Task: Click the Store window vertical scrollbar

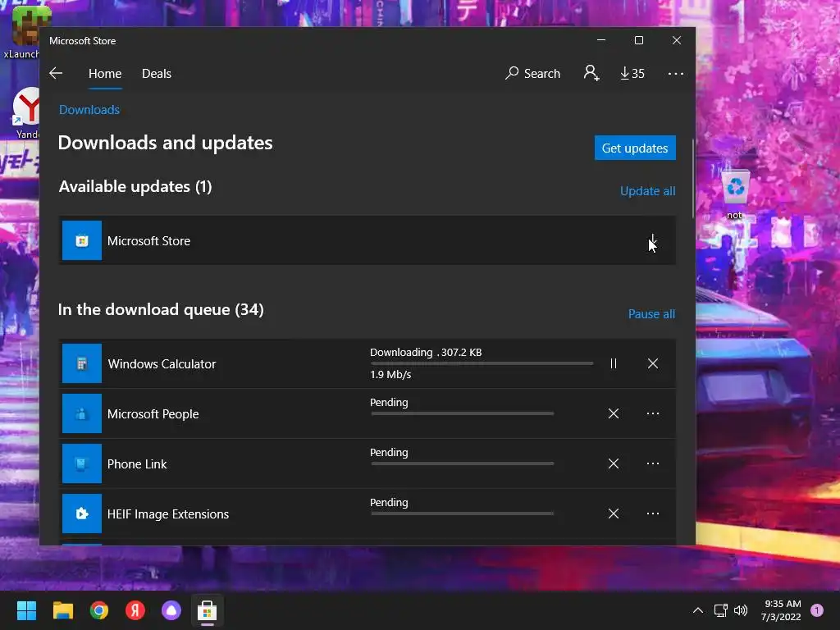Action: click(x=692, y=178)
